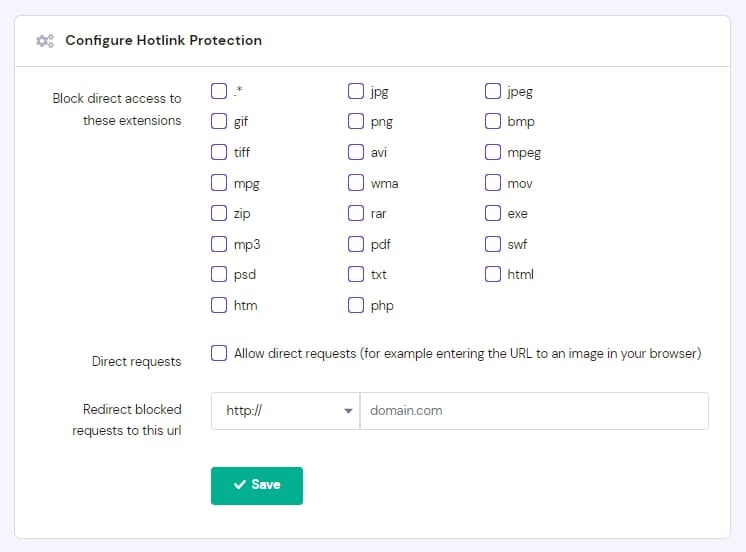Check the html extension box
The image size is (746, 552).
(493, 274)
